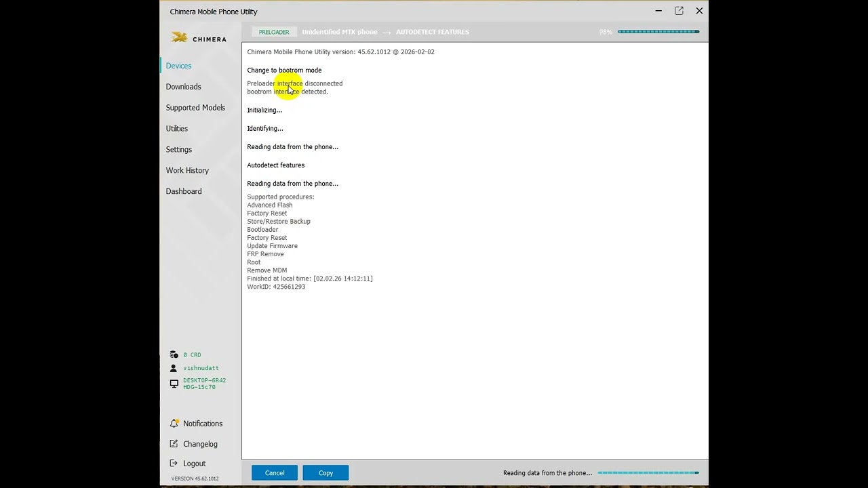The image size is (868, 488).
Task: Open the Changelog link
Action: pyautogui.click(x=200, y=444)
